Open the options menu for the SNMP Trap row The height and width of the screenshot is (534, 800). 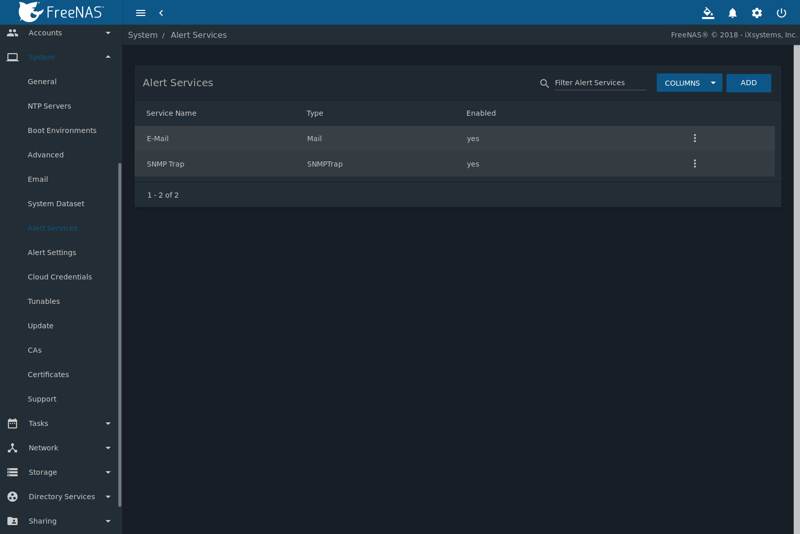click(x=694, y=164)
